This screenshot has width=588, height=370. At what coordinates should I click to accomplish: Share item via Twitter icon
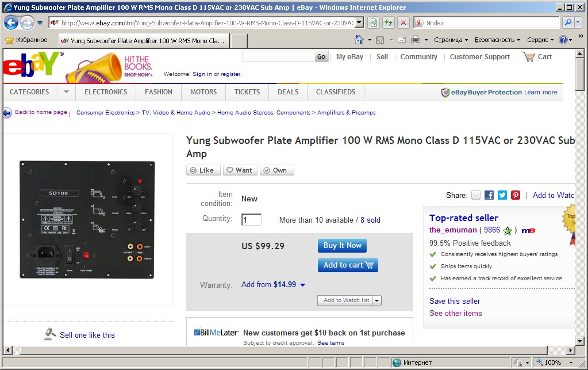click(502, 195)
